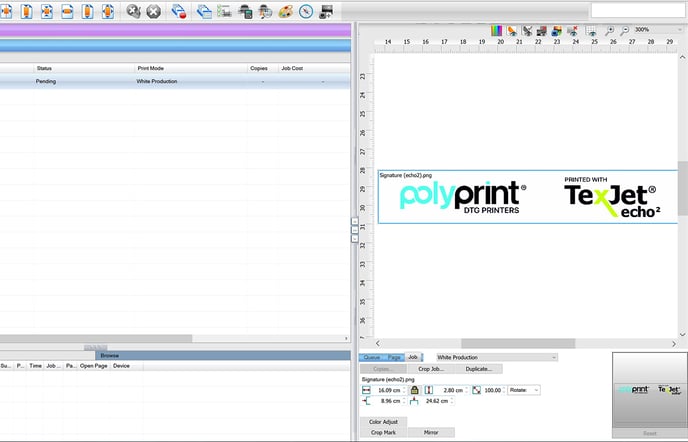Click the Copies... button
The image size is (688, 442).
pos(383,369)
